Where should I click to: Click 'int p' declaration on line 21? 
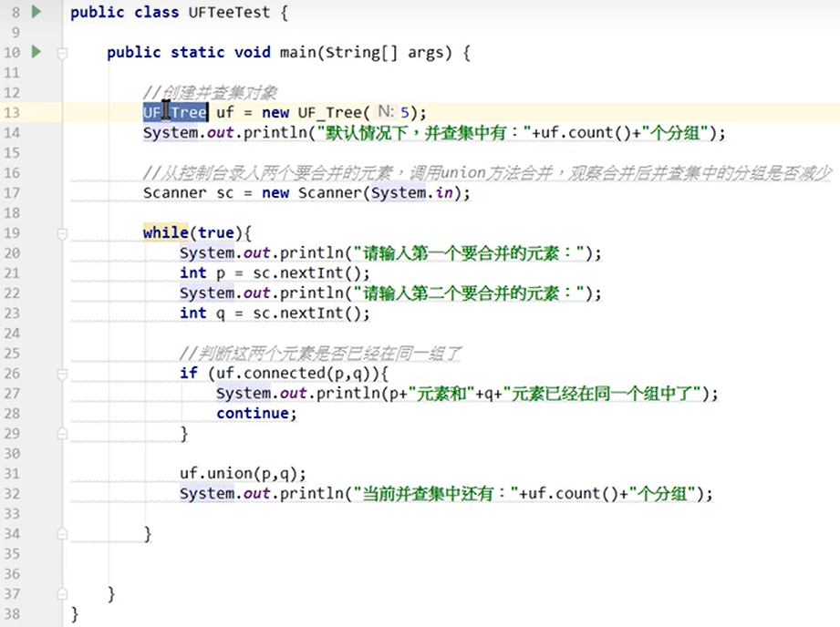coord(202,273)
